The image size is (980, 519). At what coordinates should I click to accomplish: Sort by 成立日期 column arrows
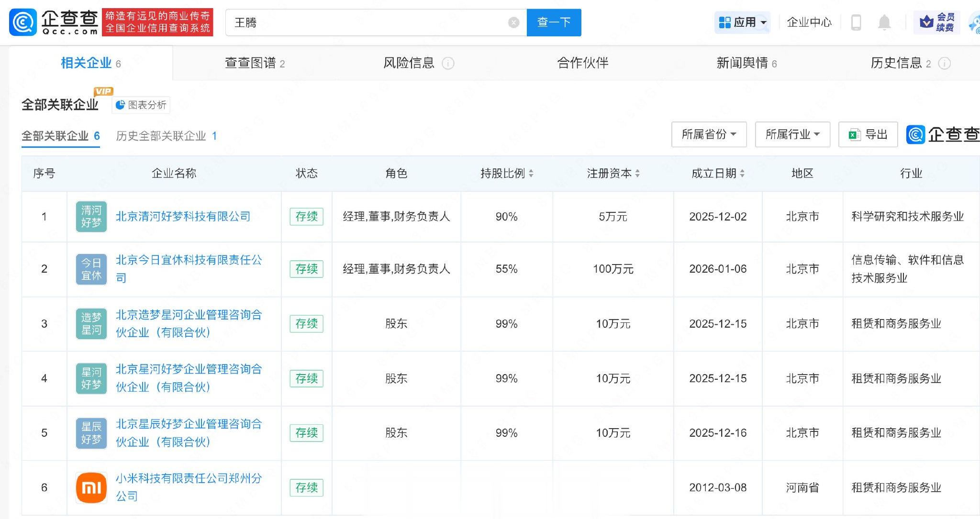coord(742,174)
